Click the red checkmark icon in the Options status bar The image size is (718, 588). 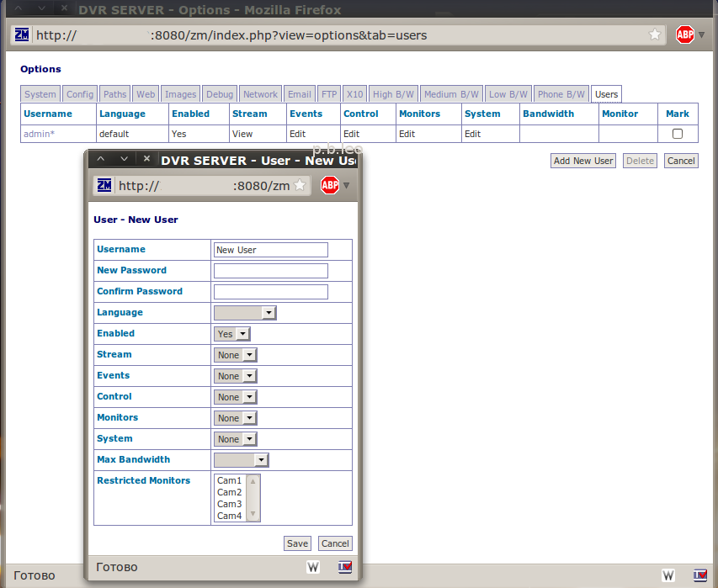pos(700,575)
